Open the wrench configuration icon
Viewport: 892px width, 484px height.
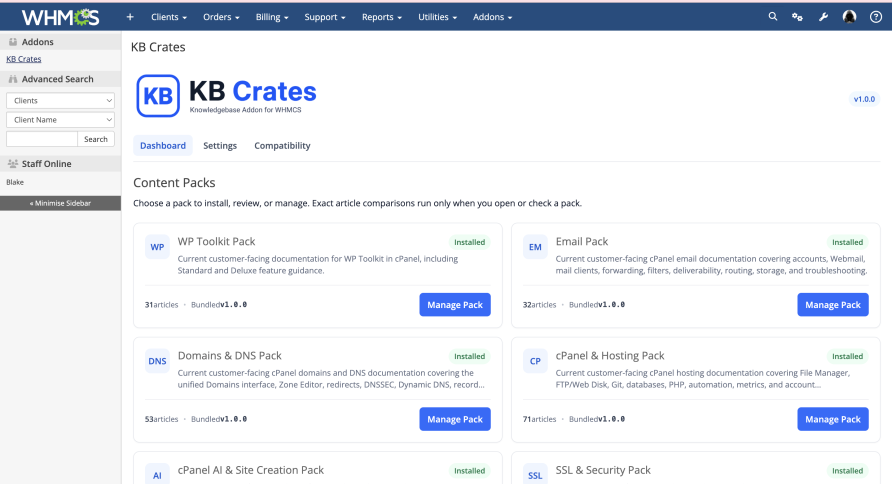[823, 17]
